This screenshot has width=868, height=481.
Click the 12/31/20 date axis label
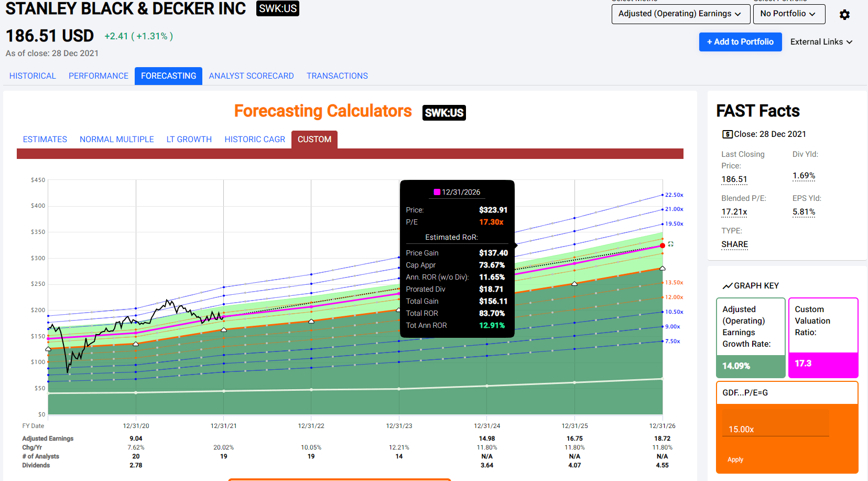click(136, 426)
